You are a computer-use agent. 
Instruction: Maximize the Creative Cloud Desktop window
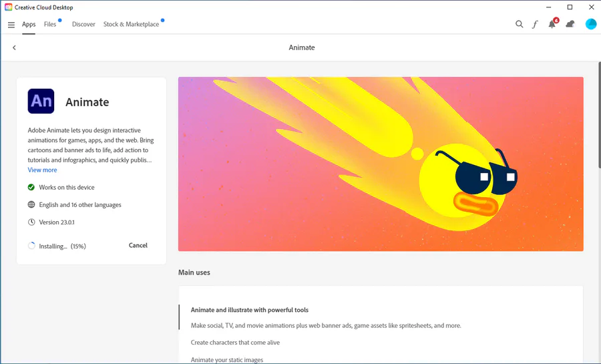[570, 7]
